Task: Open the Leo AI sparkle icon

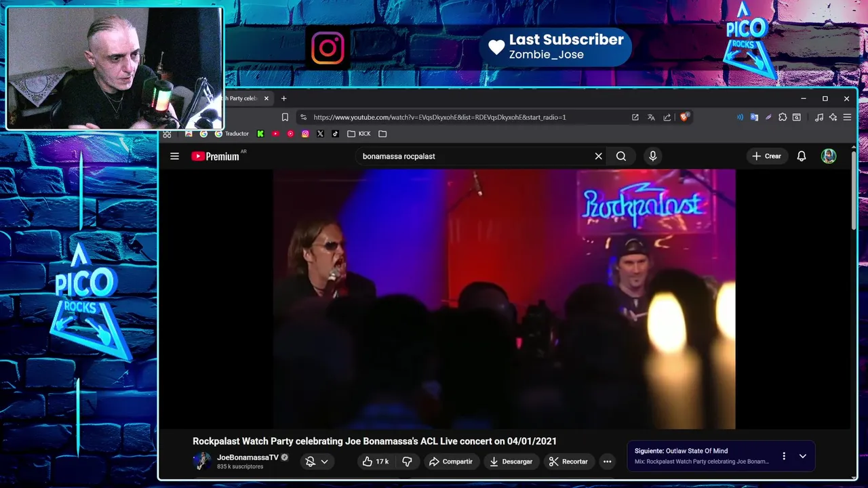Action: (x=833, y=117)
